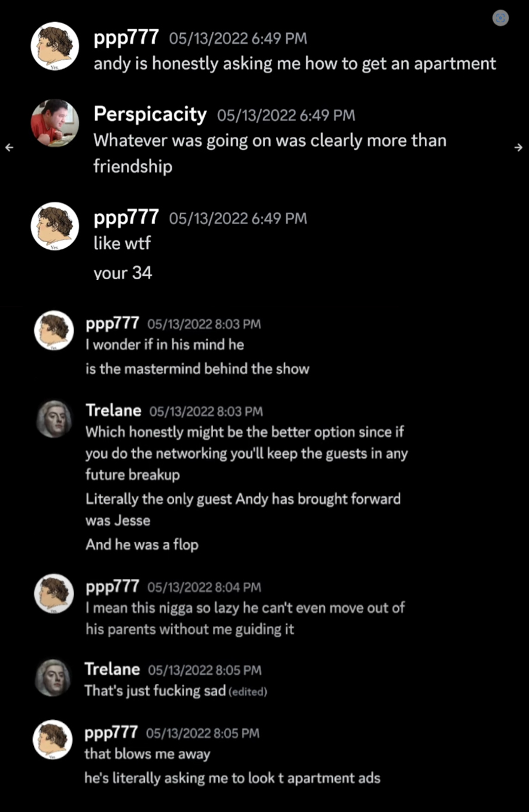Click message 'your 34'
529x812 pixels.
click(x=123, y=274)
